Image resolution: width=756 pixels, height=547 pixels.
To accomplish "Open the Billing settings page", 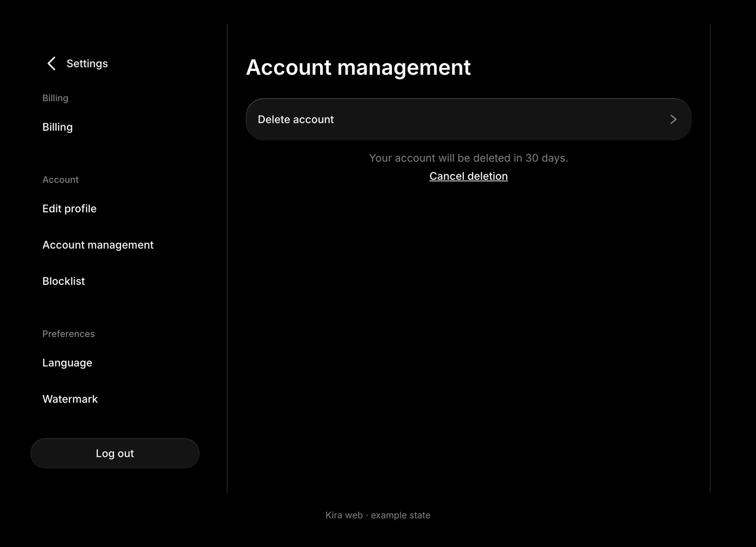I will coord(57,127).
